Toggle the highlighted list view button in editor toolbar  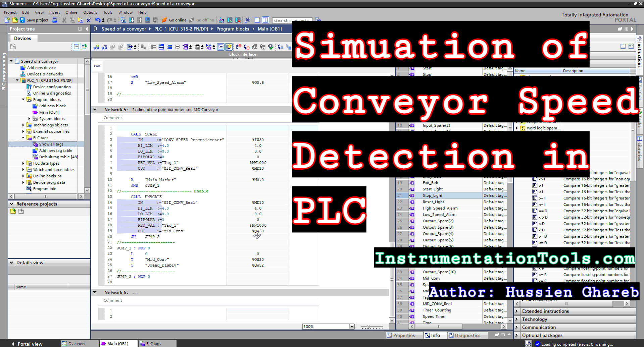click(x=221, y=47)
